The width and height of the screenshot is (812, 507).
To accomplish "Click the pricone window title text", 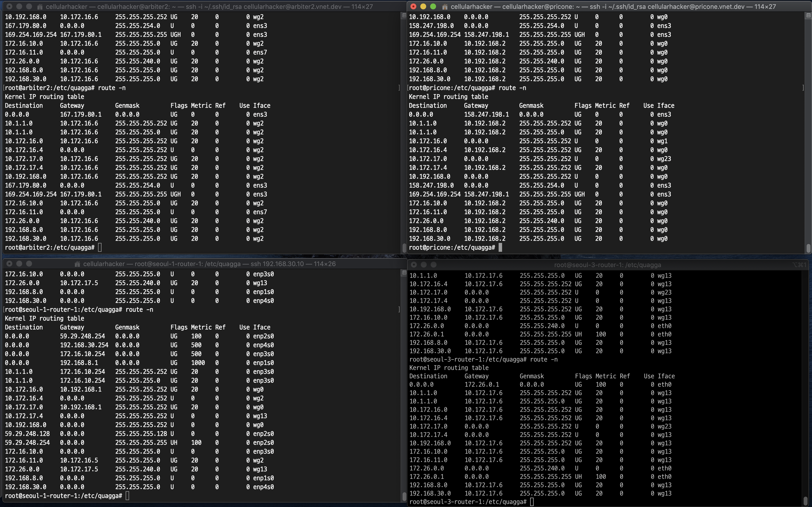I will point(613,7).
